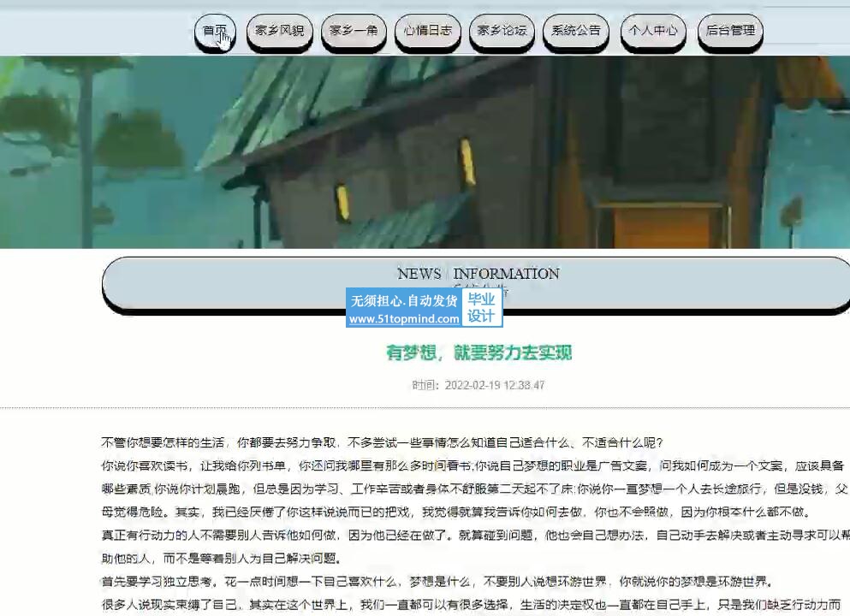This screenshot has height=616, width=850.
Task: Select the article title 有梦想，就要努力去实现
Action: [x=478, y=352]
